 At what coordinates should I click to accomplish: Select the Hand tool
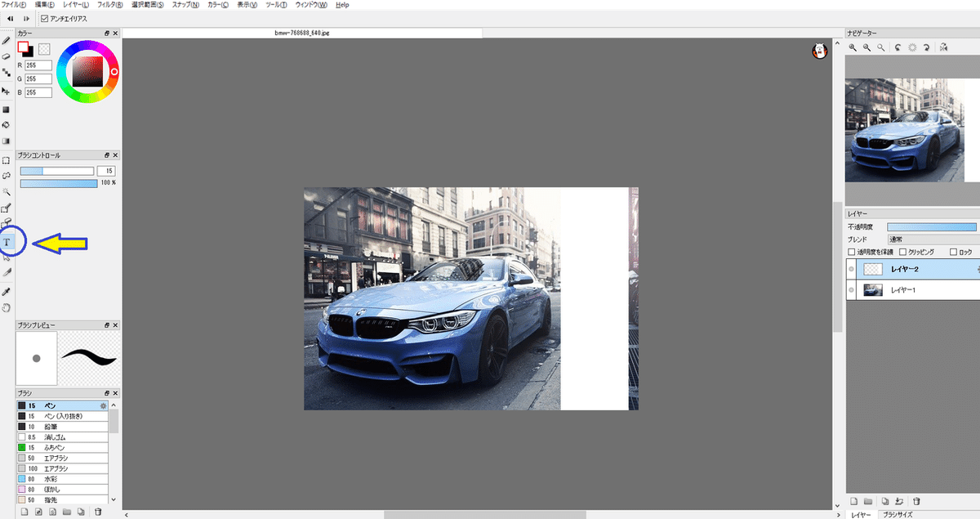6,308
